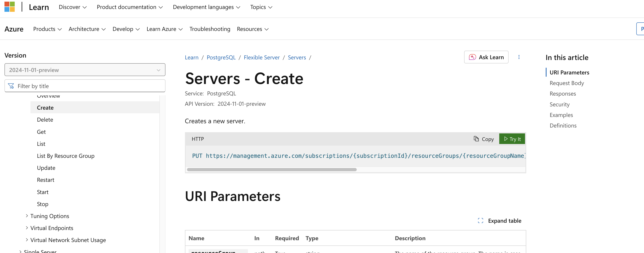The height and width of the screenshot is (253, 644).
Task: Open the version selector 2024-11-01-preview
Action: point(85,70)
